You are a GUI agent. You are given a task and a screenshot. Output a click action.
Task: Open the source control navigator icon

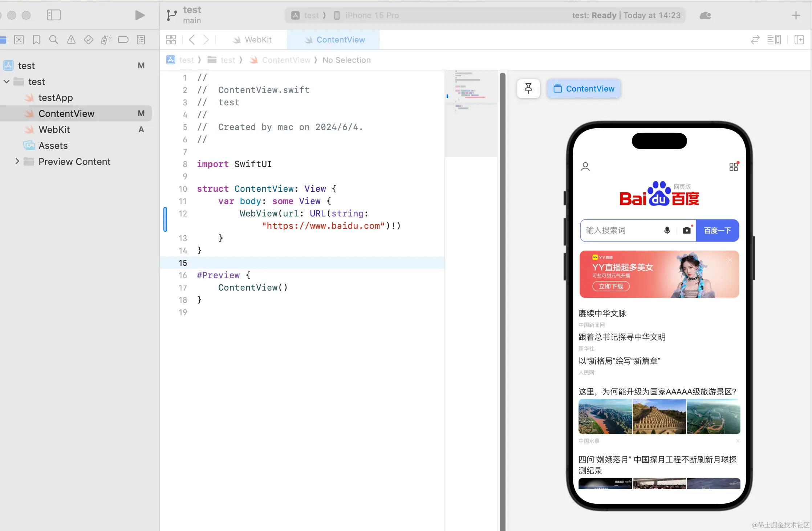(x=19, y=40)
